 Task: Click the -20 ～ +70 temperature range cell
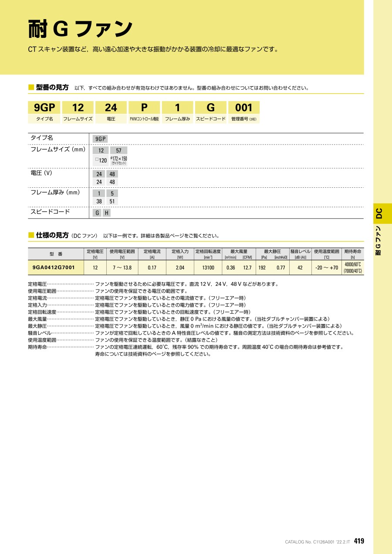click(326, 268)
